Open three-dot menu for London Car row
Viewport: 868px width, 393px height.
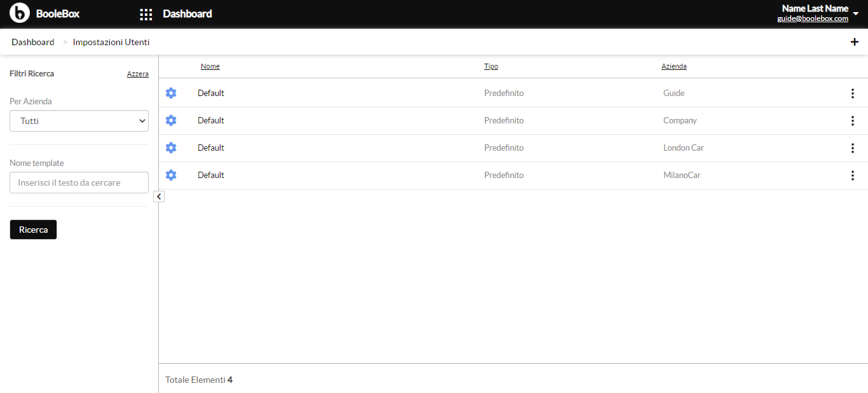[x=853, y=148]
